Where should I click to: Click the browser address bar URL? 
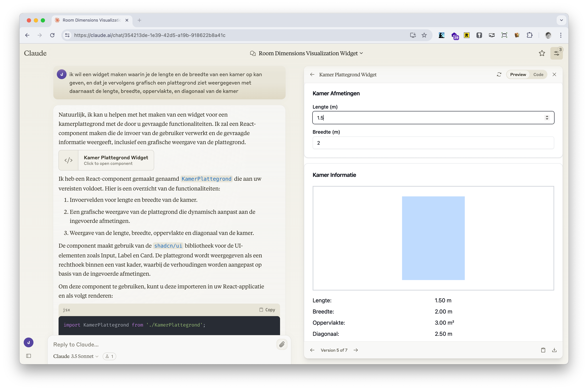click(x=150, y=35)
